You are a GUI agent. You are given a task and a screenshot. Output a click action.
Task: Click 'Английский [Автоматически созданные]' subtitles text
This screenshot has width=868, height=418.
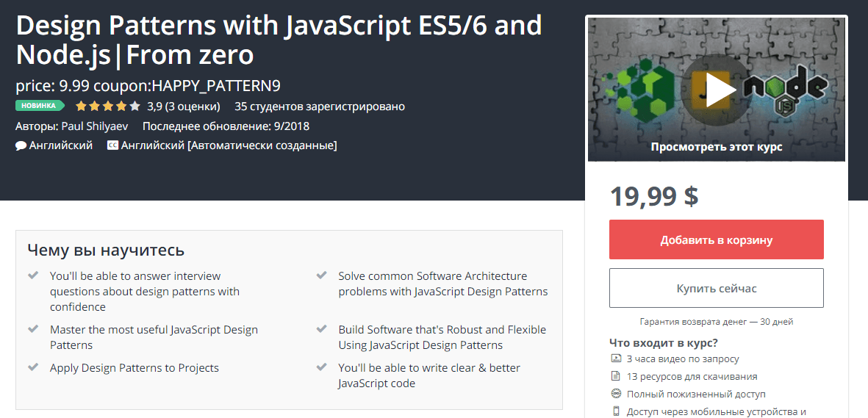click(x=229, y=146)
